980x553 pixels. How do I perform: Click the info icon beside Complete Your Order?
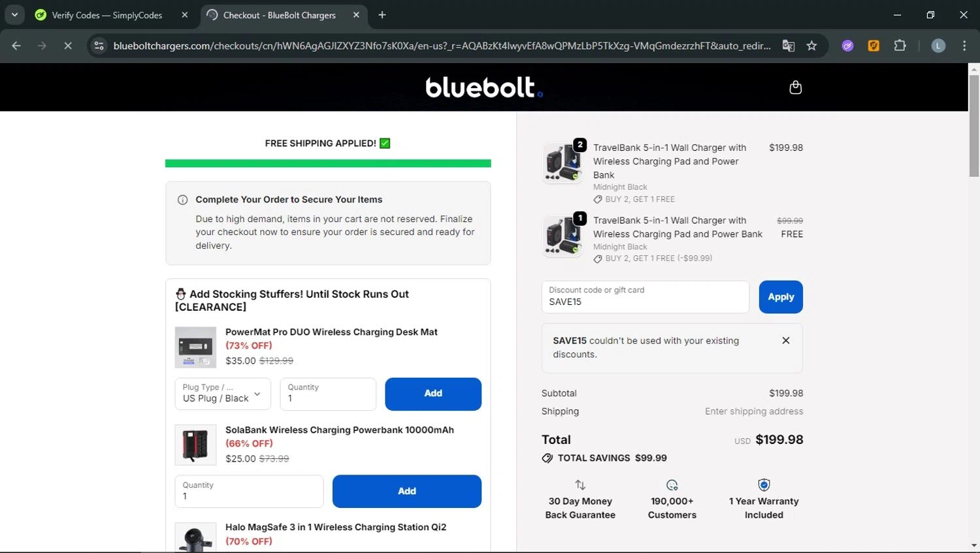(183, 200)
